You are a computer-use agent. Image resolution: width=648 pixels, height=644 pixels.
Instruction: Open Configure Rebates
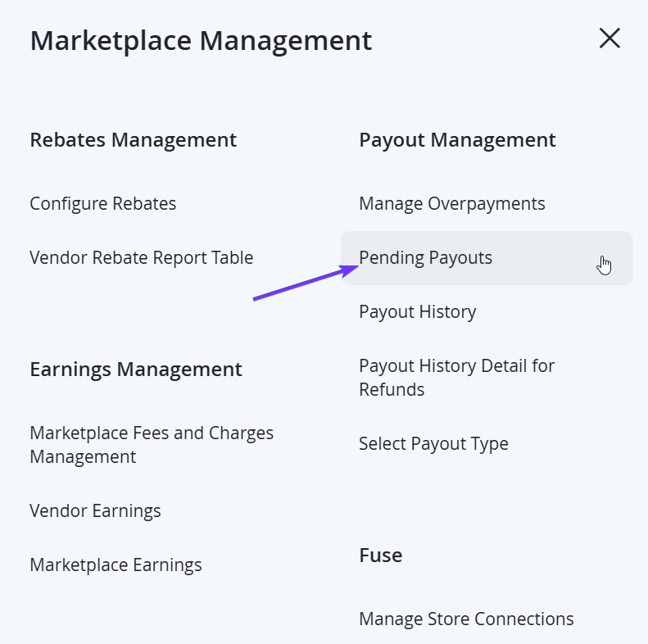point(103,204)
